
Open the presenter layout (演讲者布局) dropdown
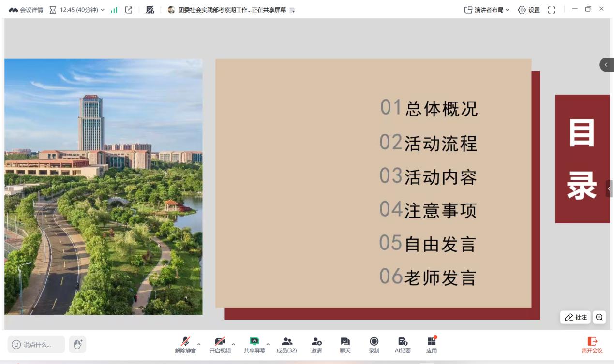(486, 10)
